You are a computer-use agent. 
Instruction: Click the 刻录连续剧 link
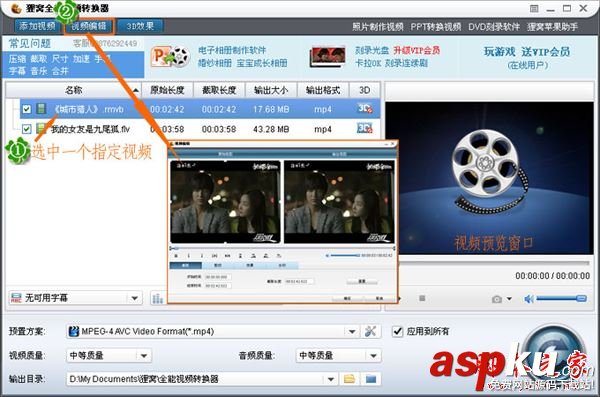(x=406, y=63)
